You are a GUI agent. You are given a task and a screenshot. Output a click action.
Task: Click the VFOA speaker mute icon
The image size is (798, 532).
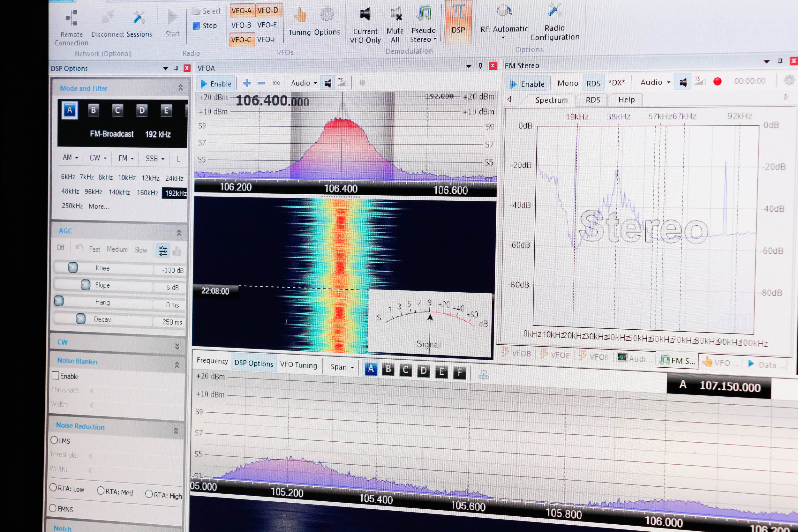328,83
